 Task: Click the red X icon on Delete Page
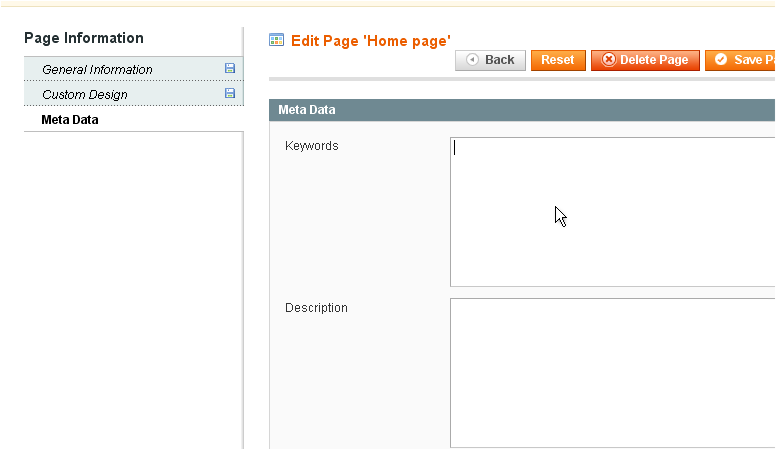(608, 60)
